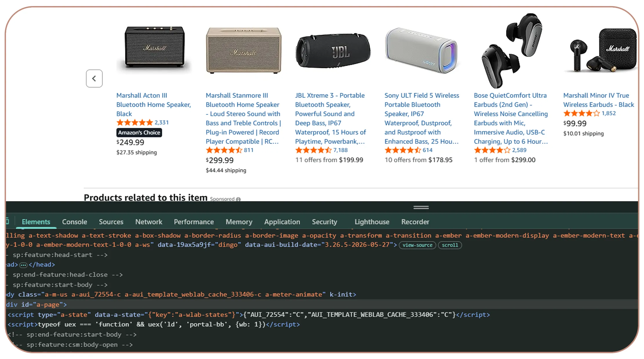Open the 7,188 reviews count link
This screenshot has width=644, height=359.
340,150
